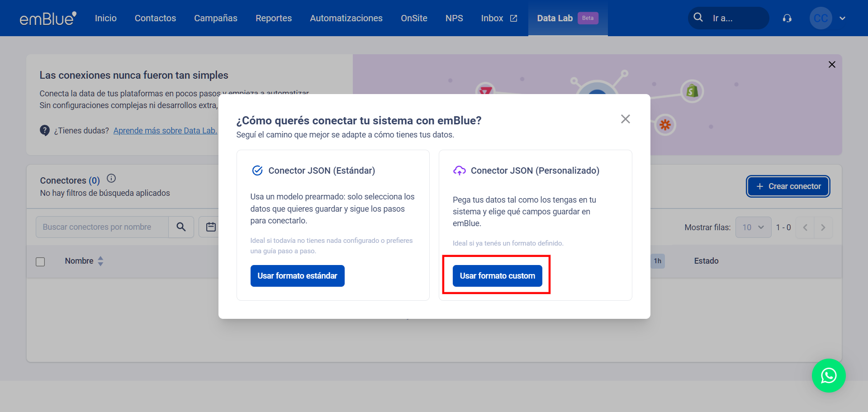The height and width of the screenshot is (412, 868).
Task: Expand the Mostrar filas rows dropdown
Action: tap(753, 227)
